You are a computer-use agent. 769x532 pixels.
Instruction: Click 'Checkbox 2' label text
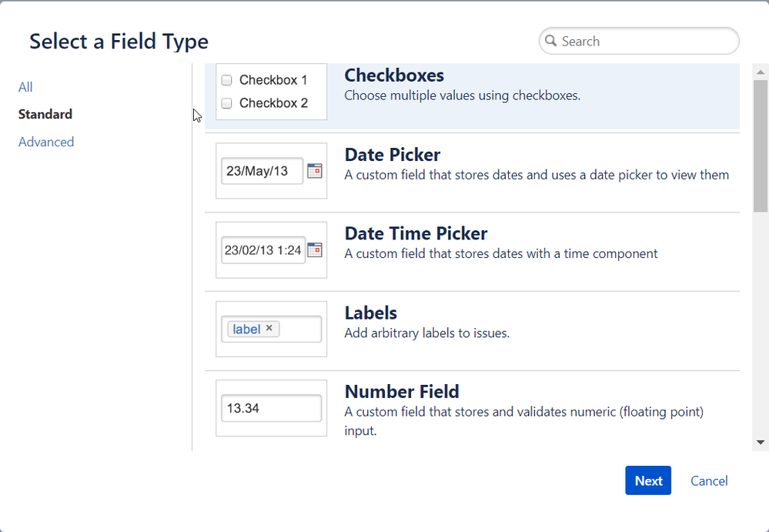(273, 103)
